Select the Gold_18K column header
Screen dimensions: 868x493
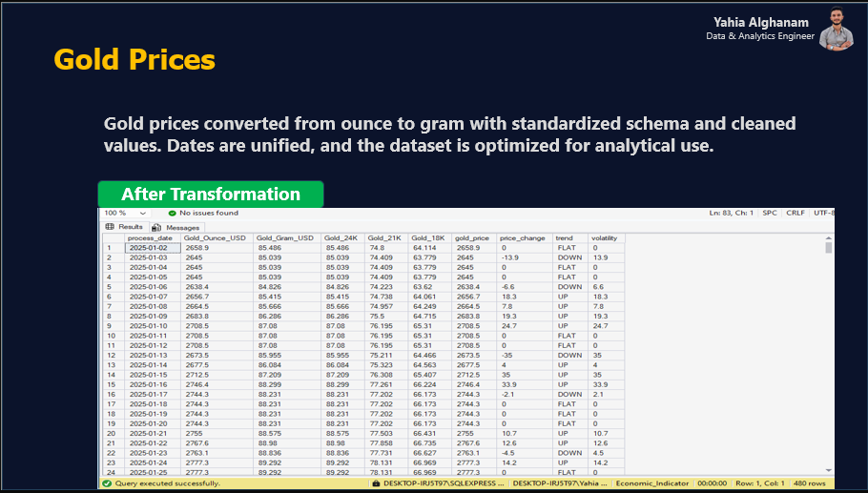pos(430,238)
